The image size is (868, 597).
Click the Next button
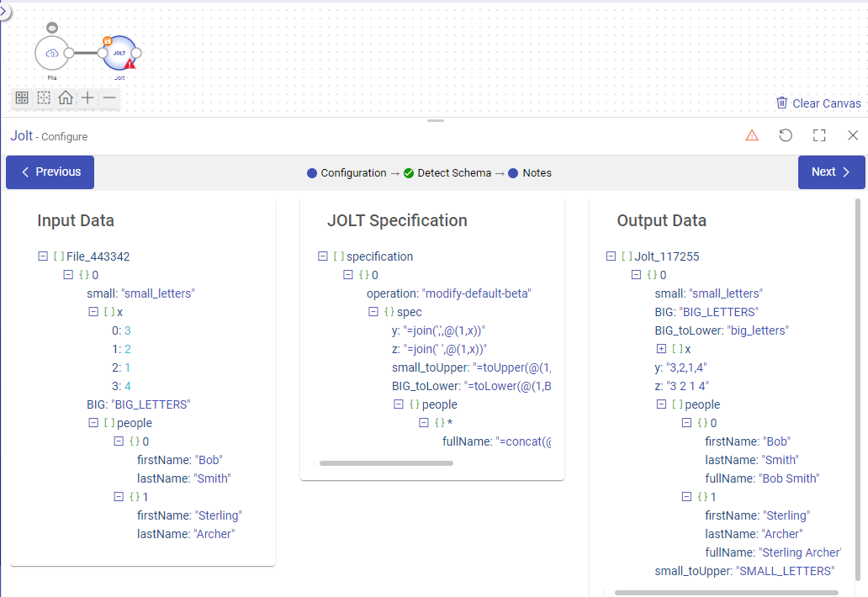coord(831,172)
